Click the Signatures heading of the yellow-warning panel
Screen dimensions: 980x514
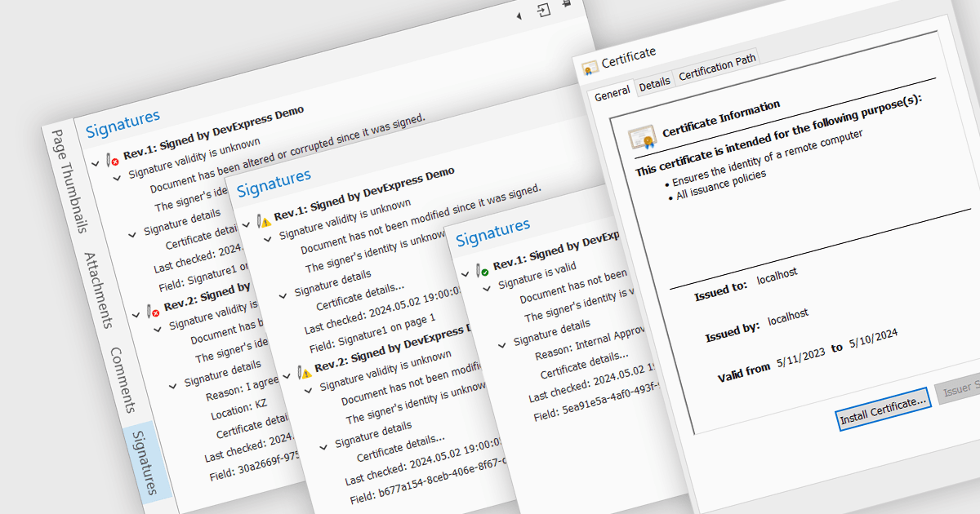click(x=274, y=184)
